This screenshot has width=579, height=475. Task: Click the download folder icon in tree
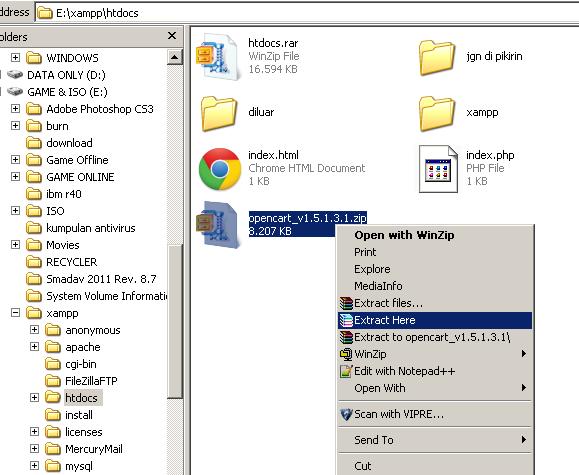(x=34, y=143)
